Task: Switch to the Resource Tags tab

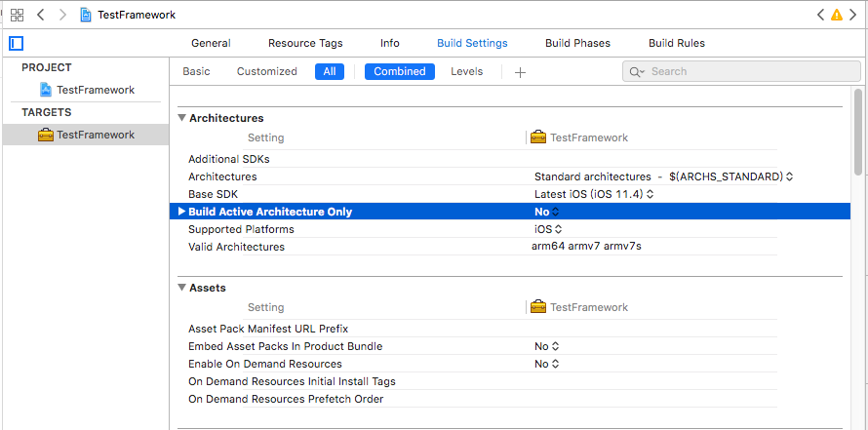Action: 305,43
